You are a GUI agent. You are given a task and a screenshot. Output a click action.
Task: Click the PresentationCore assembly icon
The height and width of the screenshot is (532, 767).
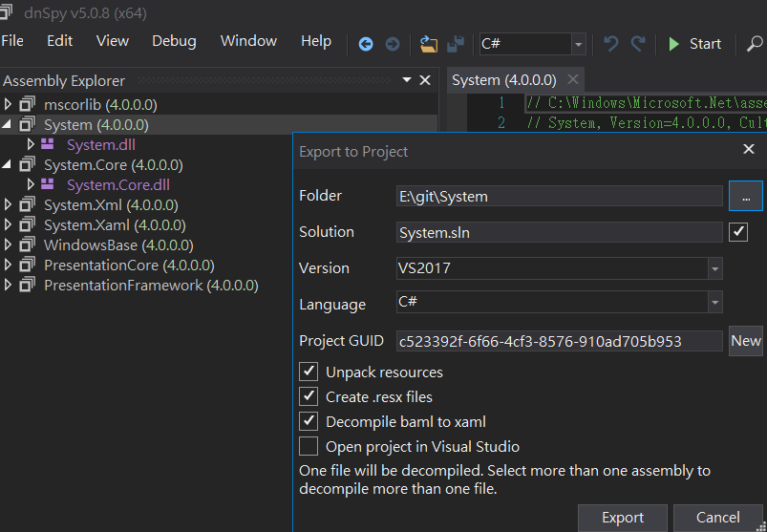tap(28, 265)
